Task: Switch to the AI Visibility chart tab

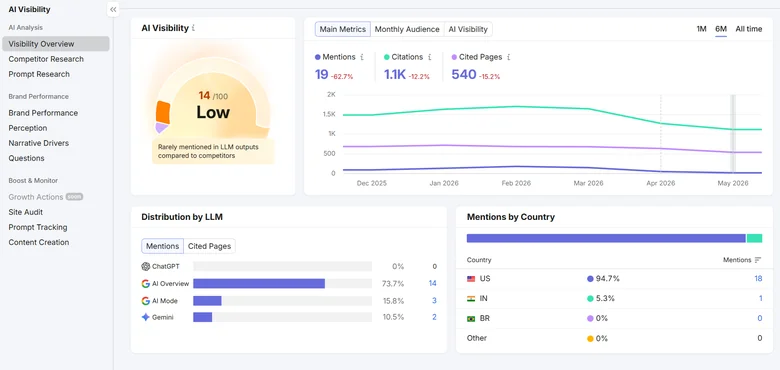Action: coord(468,29)
